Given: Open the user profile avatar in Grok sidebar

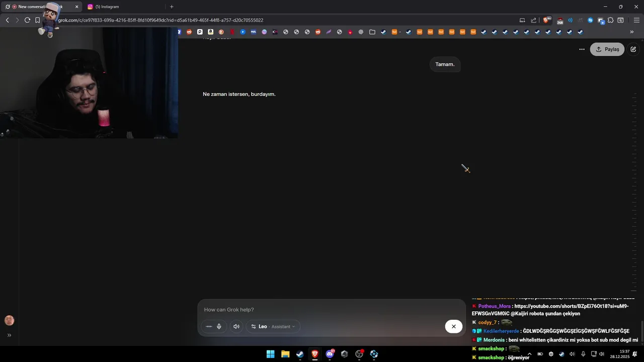Looking at the screenshot, I should (x=9, y=320).
